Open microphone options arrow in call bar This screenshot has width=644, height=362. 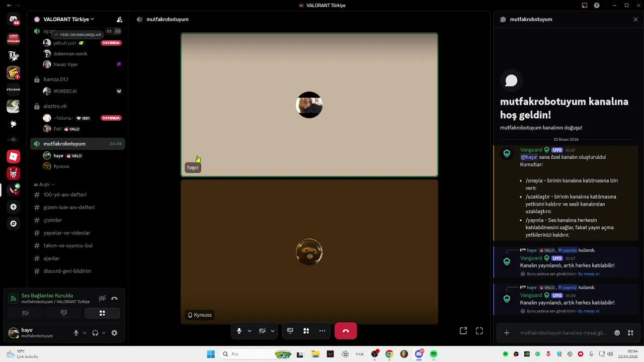[249, 331]
